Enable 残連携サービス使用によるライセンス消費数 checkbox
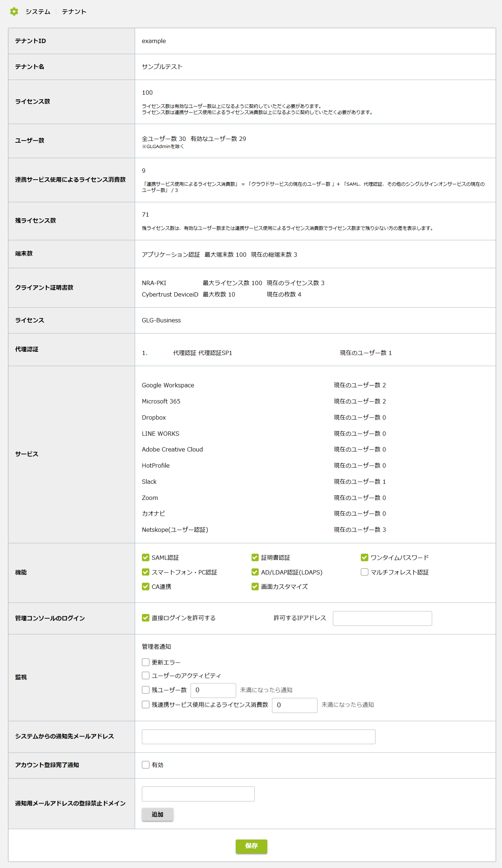This screenshot has width=502, height=868. pos(145,705)
